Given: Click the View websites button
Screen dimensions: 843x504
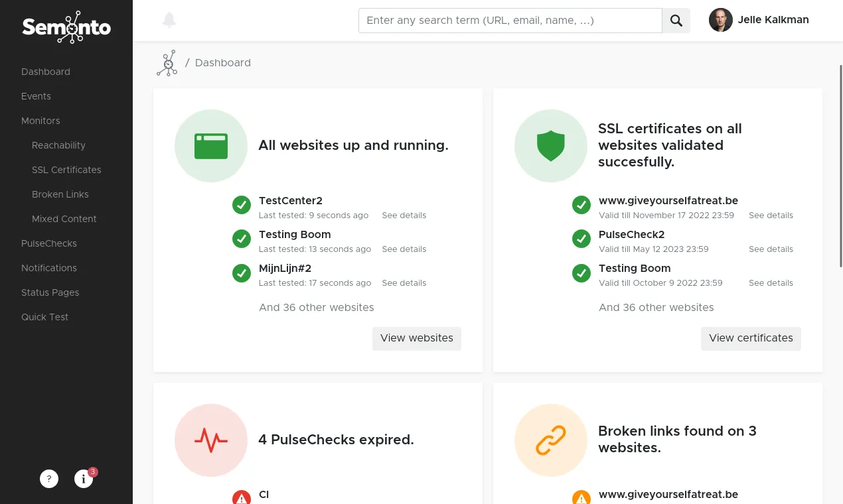Looking at the screenshot, I should (416, 338).
